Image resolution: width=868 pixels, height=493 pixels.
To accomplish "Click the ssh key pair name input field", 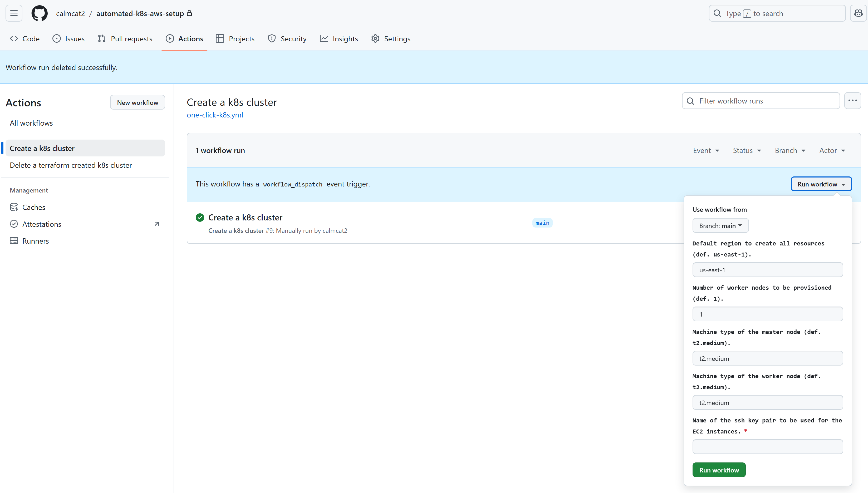I will pyautogui.click(x=767, y=447).
